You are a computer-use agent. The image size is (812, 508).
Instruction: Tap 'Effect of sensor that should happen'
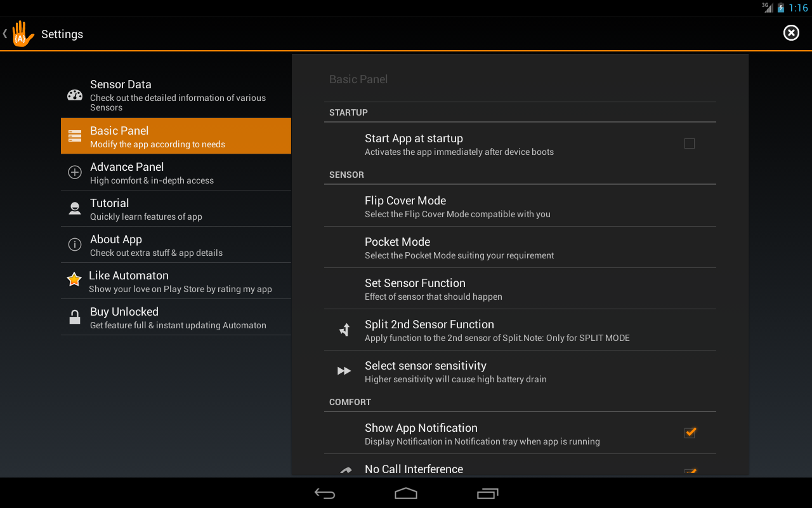point(433,297)
